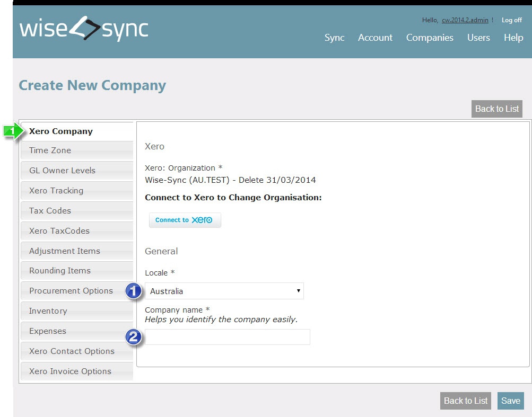
Task: Click the Company name input field
Action: [228, 337]
